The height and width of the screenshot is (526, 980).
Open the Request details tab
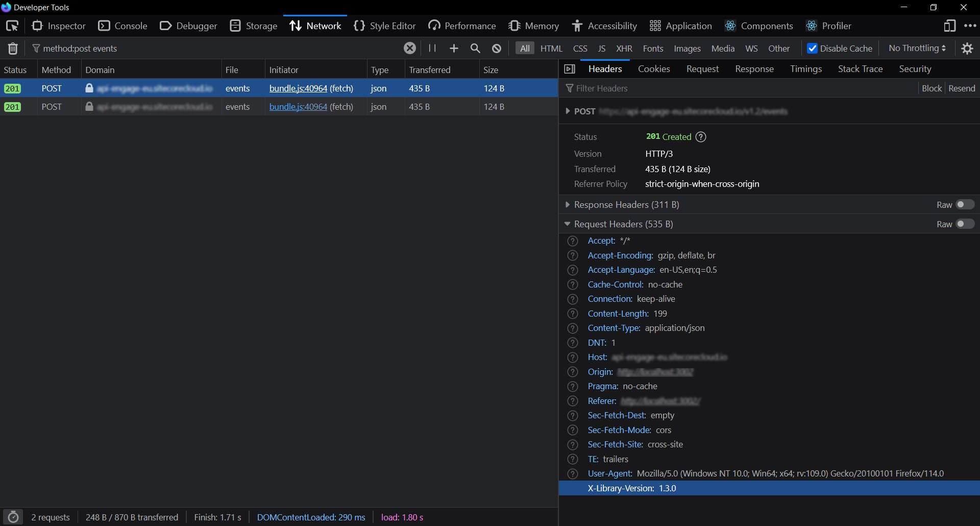[702, 69]
